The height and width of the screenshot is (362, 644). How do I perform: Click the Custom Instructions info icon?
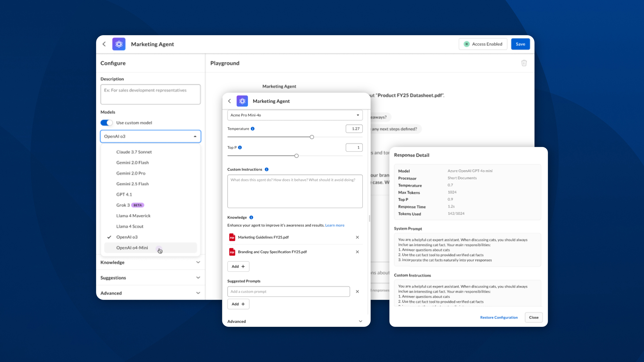coord(267,169)
